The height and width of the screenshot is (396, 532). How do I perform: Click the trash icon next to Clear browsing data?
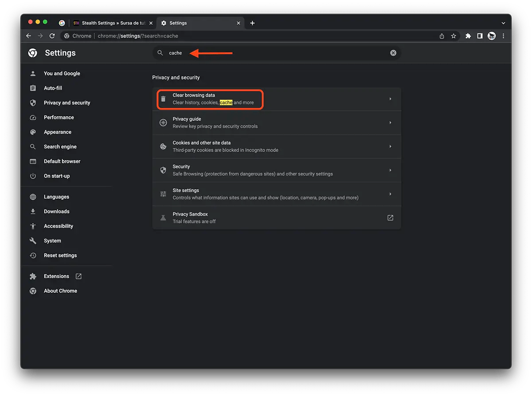point(163,99)
